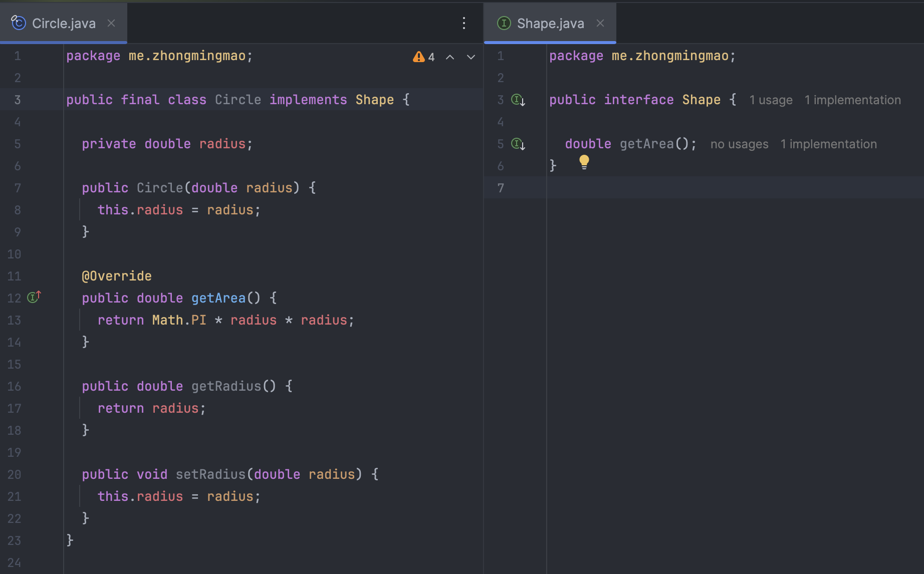The width and height of the screenshot is (924, 574).
Task: Click 'no usages' hint beside getArea
Action: [739, 144]
